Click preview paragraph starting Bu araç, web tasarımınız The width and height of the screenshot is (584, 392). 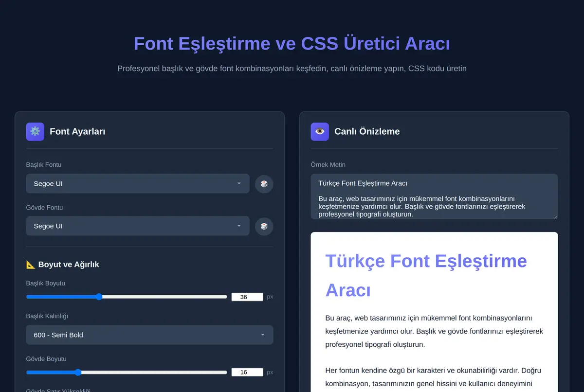point(434,331)
